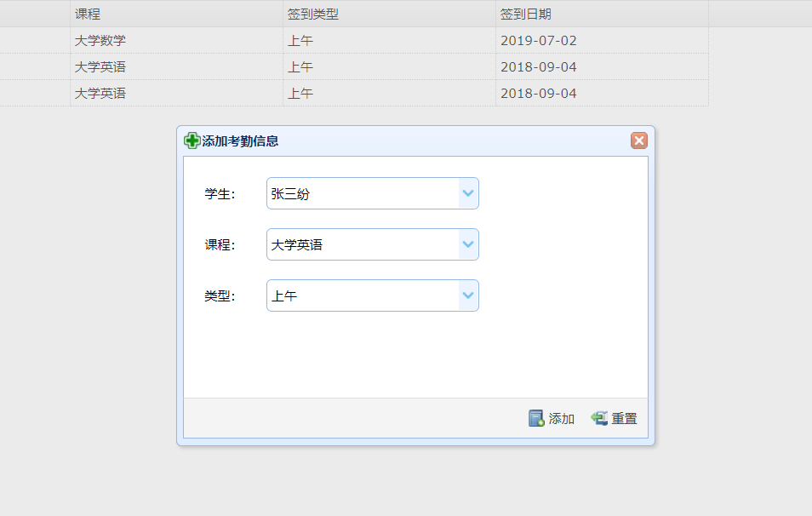Screen dimensions: 812x516
Task: Click the 添加考勤信息 dialog title text
Action: click(240, 141)
